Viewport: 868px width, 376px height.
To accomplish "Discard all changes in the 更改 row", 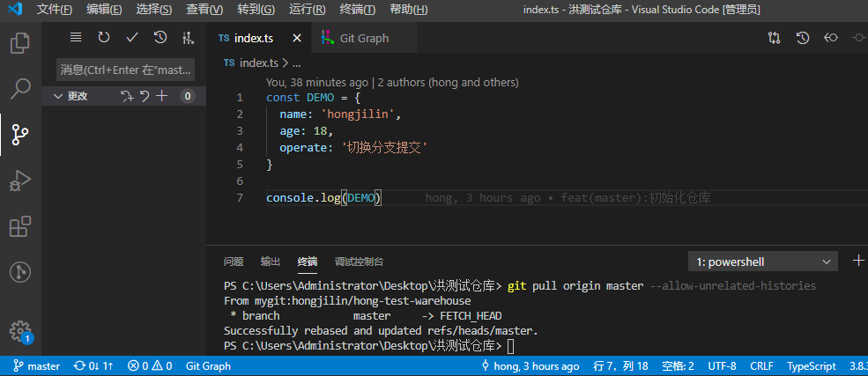I will click(x=145, y=96).
